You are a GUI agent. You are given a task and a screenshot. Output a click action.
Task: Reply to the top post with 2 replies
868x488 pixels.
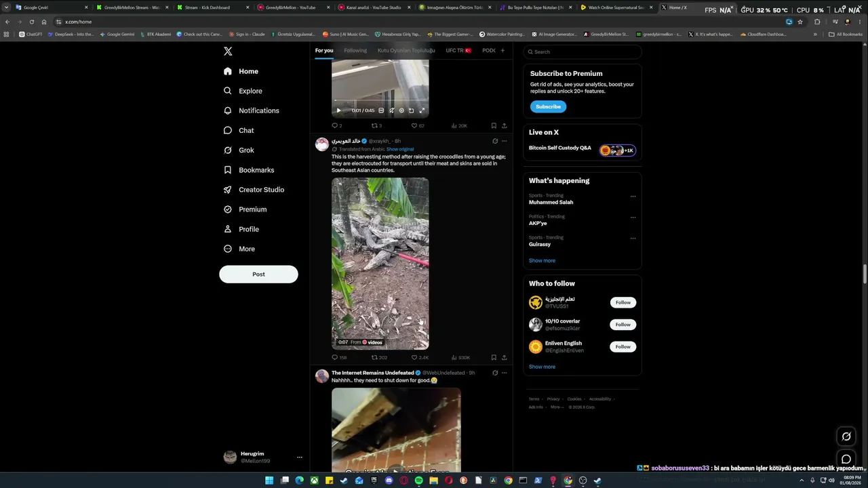pyautogui.click(x=336, y=125)
